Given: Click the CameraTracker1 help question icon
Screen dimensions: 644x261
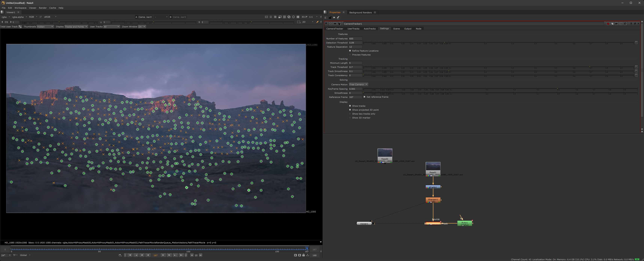Looking at the screenshot, I should (x=631, y=24).
